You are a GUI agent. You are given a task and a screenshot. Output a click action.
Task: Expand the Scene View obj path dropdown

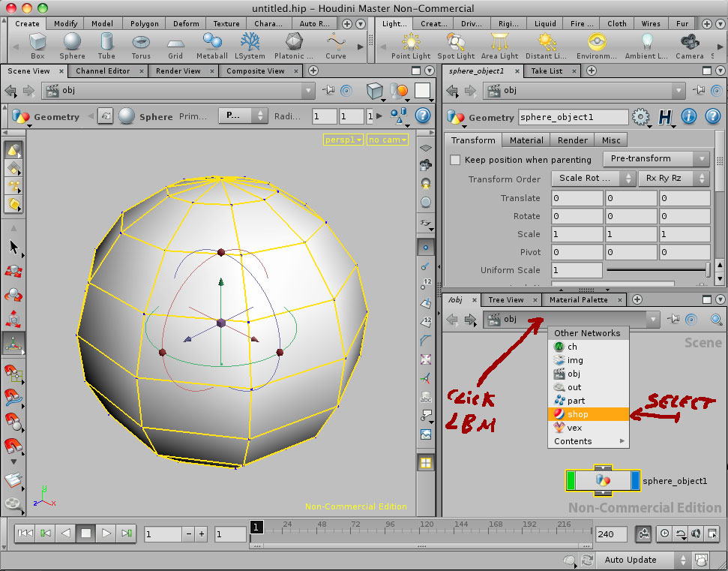(308, 91)
